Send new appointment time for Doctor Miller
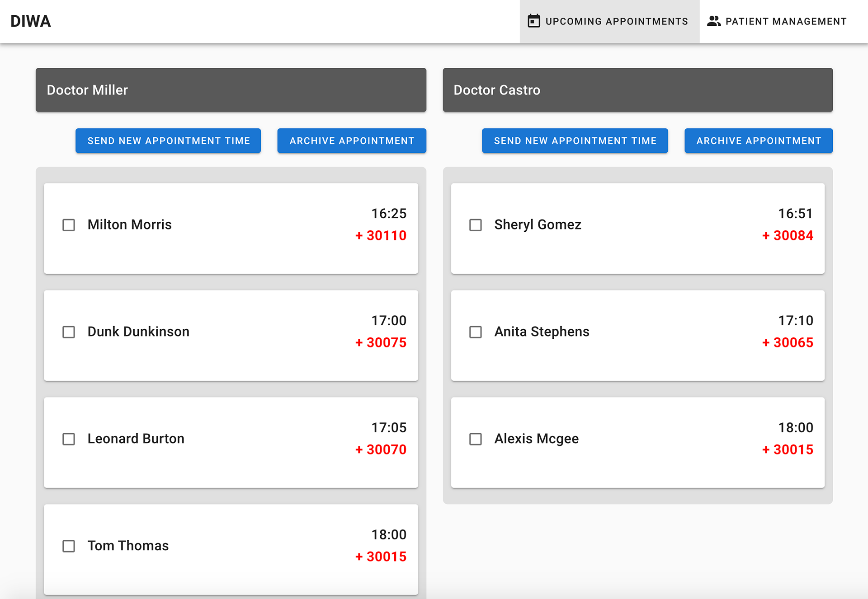Screen dimensions: 868x599 tap(168, 140)
